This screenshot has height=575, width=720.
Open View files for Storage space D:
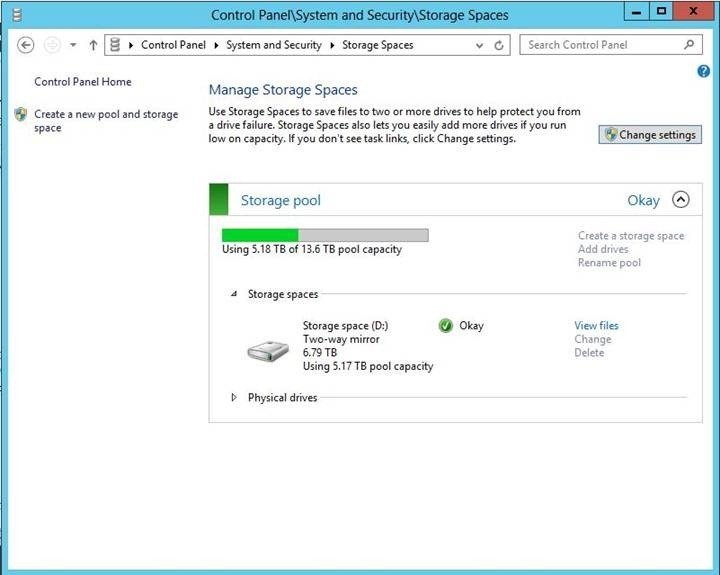point(596,326)
